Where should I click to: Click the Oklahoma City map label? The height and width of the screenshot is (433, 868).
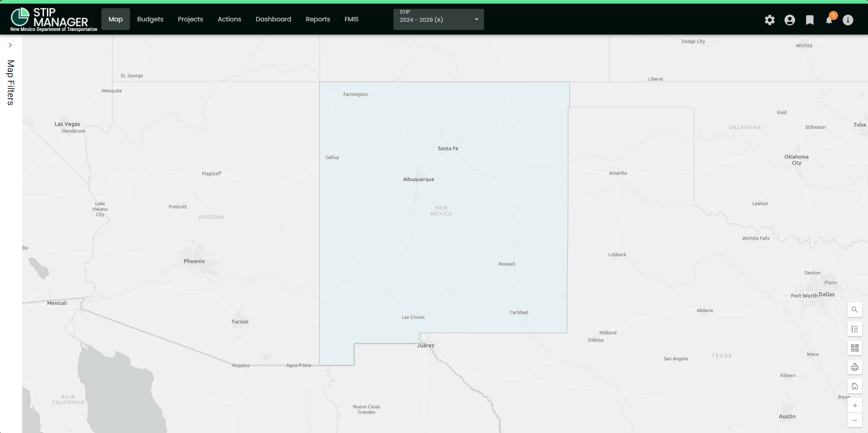point(796,160)
